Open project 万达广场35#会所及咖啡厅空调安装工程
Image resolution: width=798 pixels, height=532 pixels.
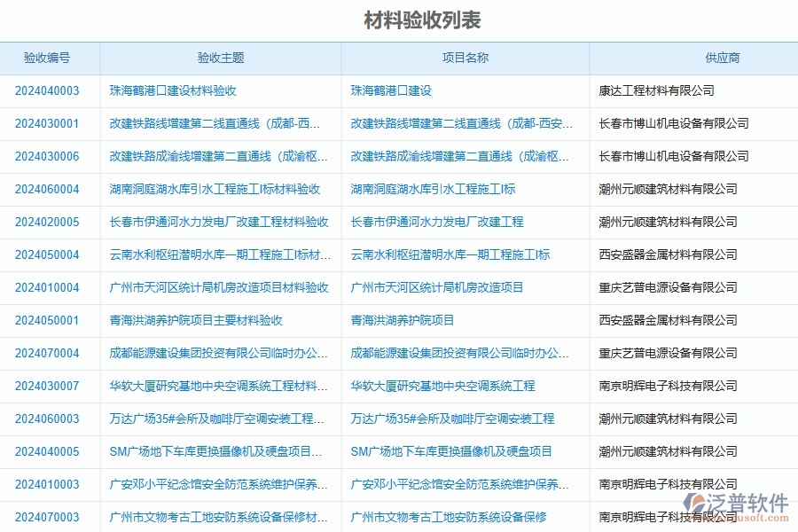click(452, 419)
